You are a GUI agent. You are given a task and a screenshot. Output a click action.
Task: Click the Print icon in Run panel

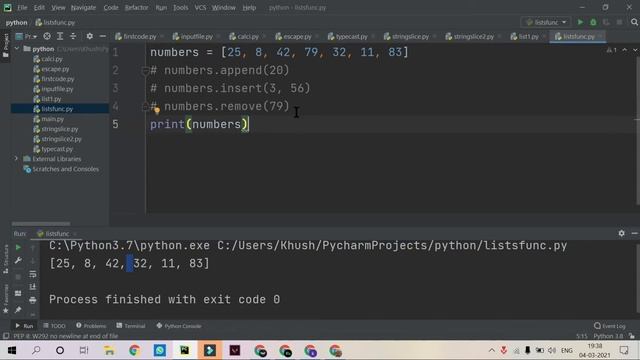tap(33, 300)
